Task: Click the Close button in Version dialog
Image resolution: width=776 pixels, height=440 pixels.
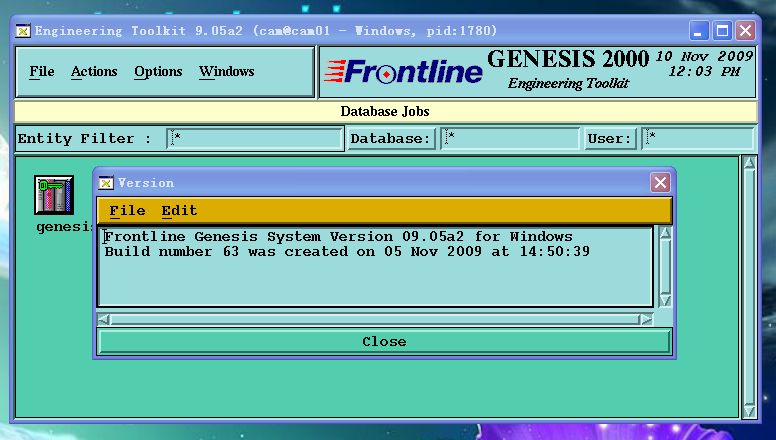Action: click(384, 342)
